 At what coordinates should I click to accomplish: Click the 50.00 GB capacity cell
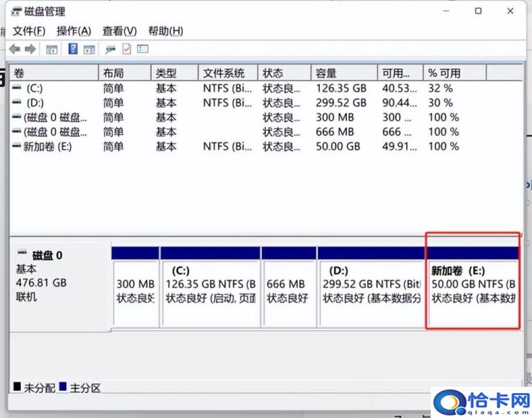(x=338, y=147)
